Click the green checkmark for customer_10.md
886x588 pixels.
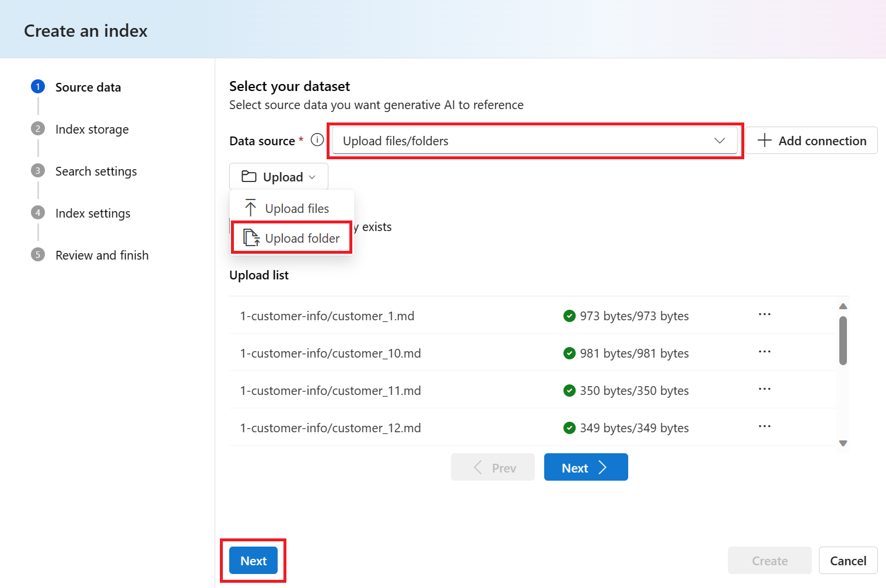click(570, 353)
